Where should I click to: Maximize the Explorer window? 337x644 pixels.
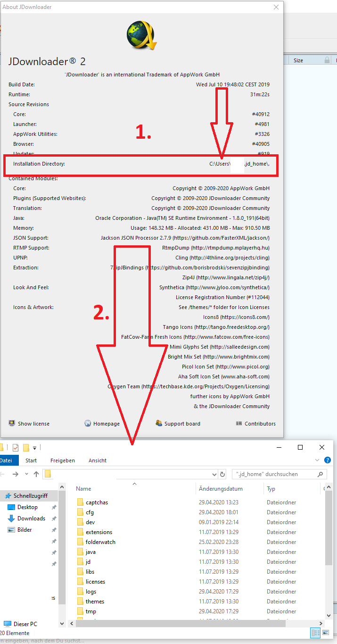tap(300, 447)
